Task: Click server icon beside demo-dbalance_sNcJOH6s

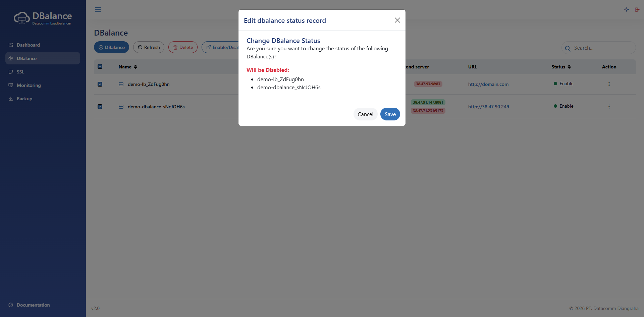Action: tap(121, 107)
